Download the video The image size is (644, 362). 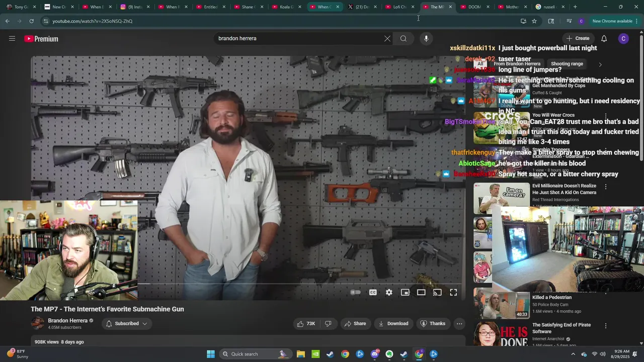(393, 324)
